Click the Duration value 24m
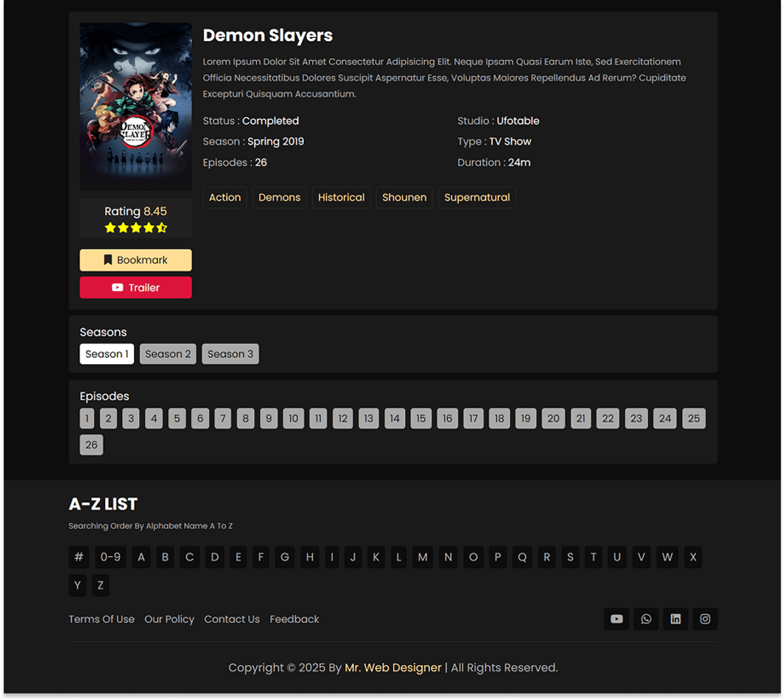 click(x=519, y=162)
